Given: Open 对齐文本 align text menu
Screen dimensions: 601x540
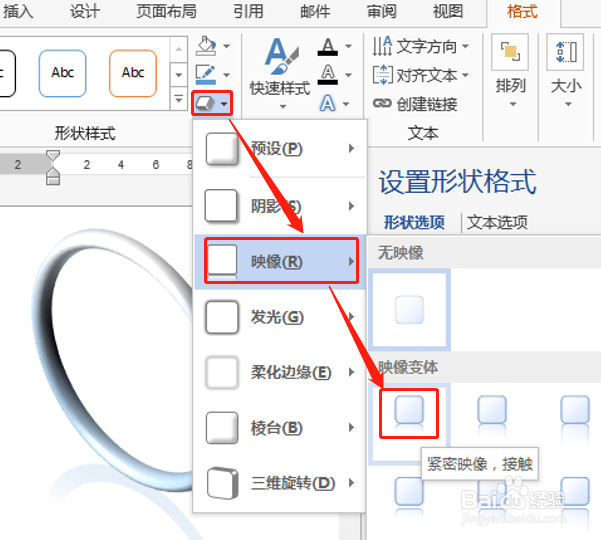Looking at the screenshot, I should click(x=420, y=75).
